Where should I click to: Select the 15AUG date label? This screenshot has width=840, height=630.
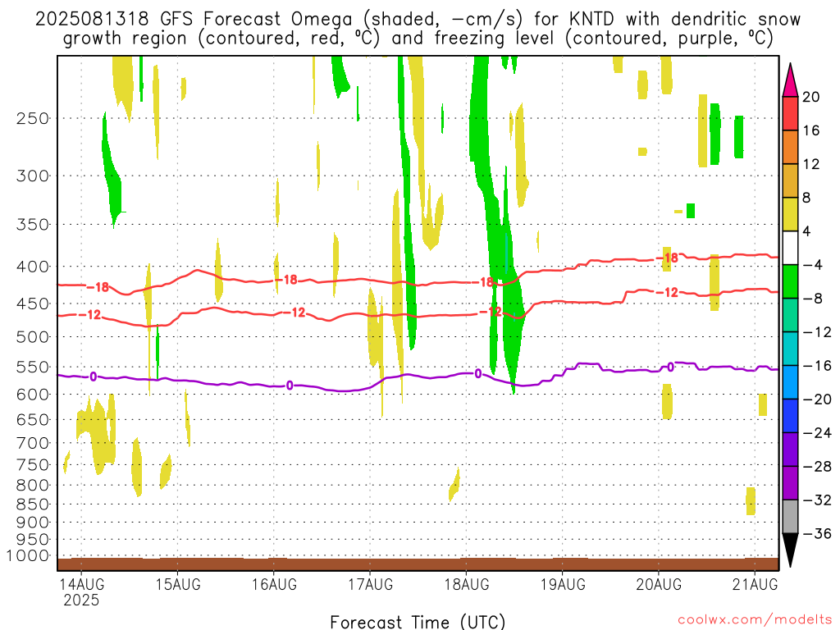click(178, 584)
